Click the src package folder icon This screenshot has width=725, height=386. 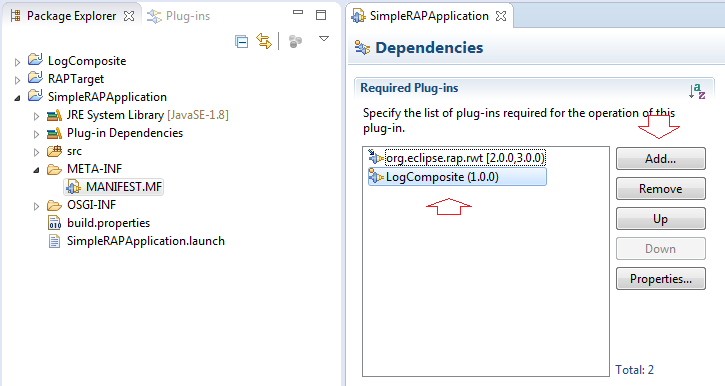click(x=54, y=151)
